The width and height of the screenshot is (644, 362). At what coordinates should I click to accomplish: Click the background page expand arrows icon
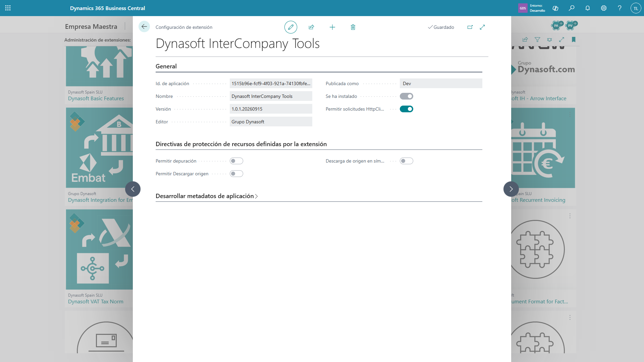click(561, 40)
